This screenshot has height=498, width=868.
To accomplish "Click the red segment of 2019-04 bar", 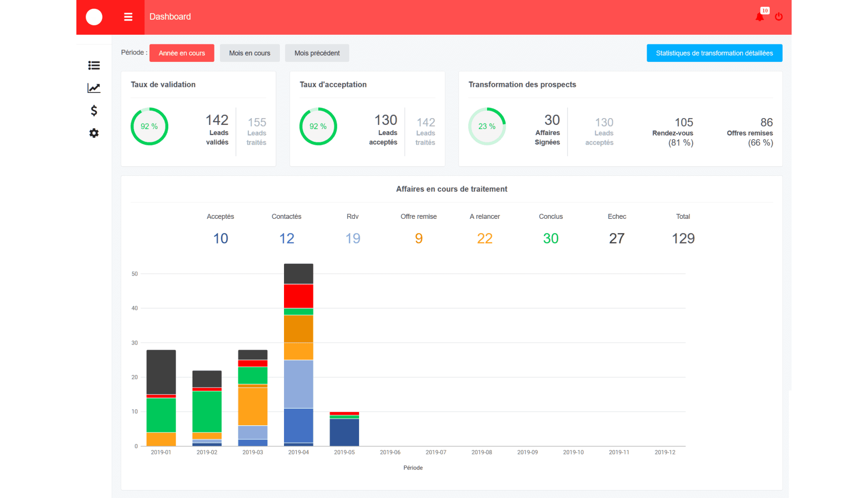I will pyautogui.click(x=298, y=296).
